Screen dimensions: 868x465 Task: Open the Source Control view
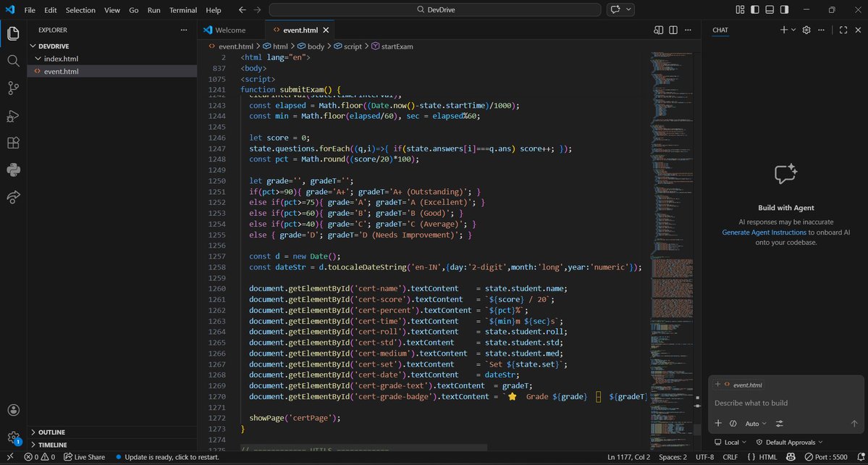pos(13,88)
